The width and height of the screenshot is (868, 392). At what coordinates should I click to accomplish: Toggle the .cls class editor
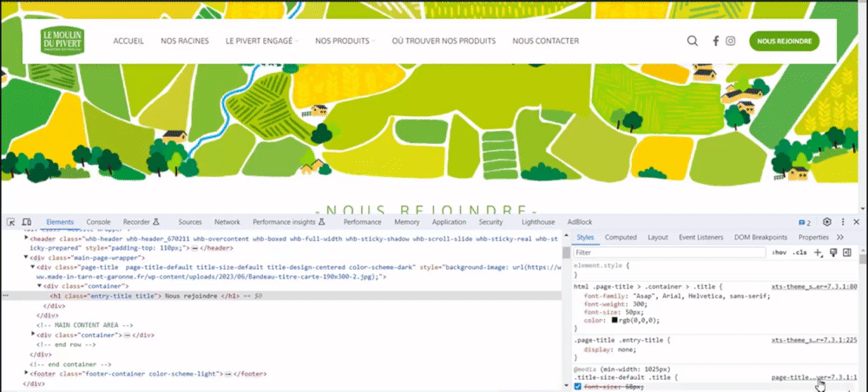[799, 252]
